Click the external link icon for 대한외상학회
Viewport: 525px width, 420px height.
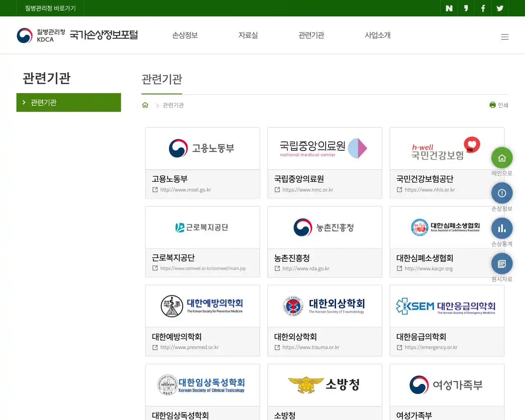click(277, 347)
